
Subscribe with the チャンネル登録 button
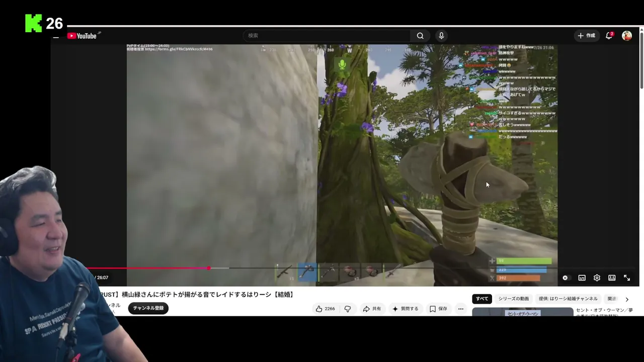pos(148,308)
